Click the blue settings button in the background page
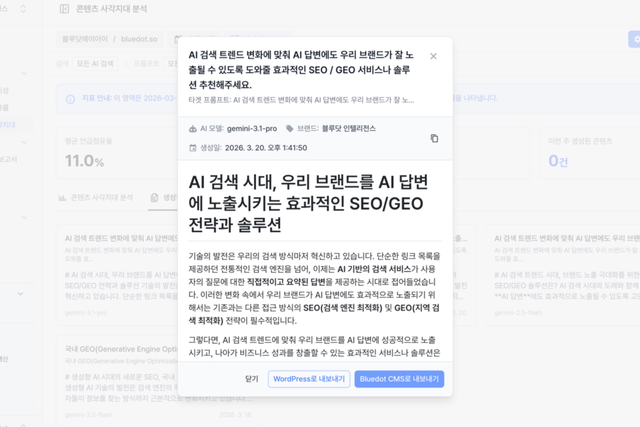The image size is (640, 427). (634, 39)
